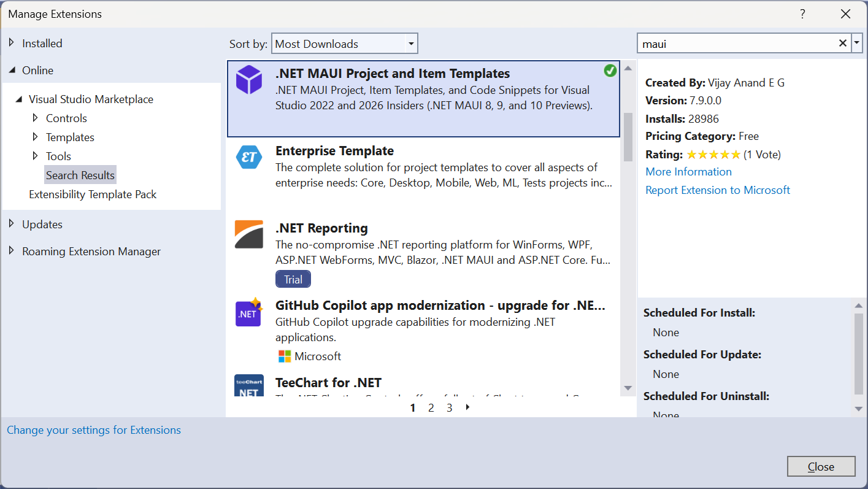Select Search Results in the tree
Screen dimensions: 868x489
pos(80,175)
